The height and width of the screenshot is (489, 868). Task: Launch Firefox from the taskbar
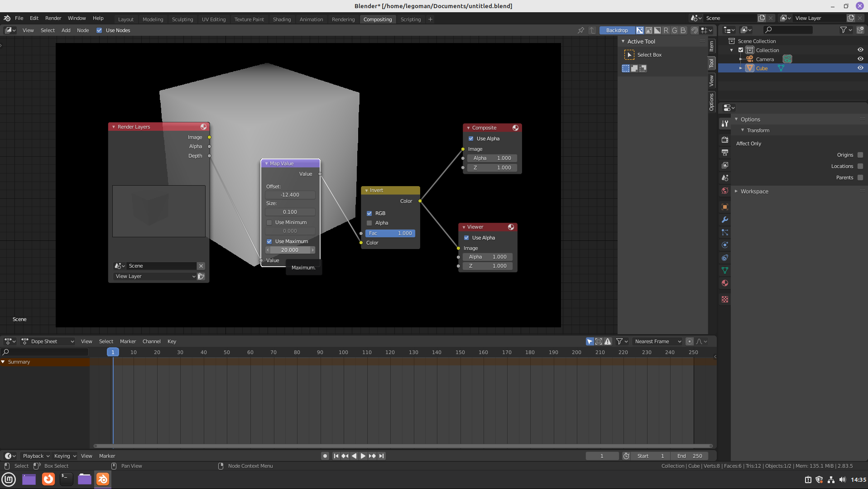click(x=48, y=479)
